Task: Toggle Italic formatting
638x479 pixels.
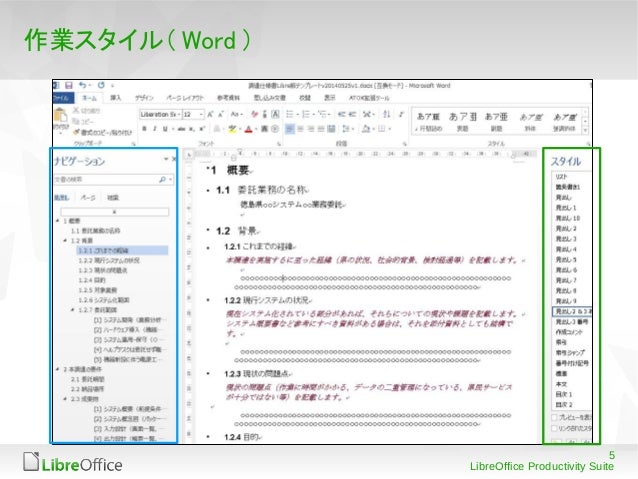Action: pyautogui.click(x=155, y=129)
